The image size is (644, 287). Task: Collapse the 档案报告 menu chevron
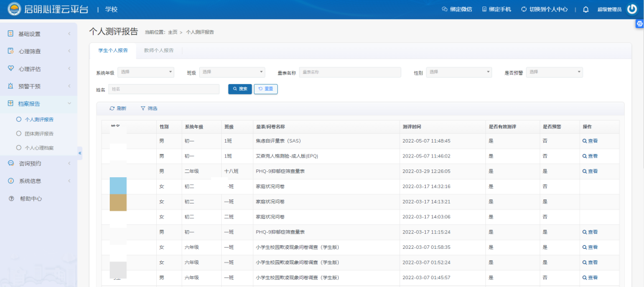(69, 104)
